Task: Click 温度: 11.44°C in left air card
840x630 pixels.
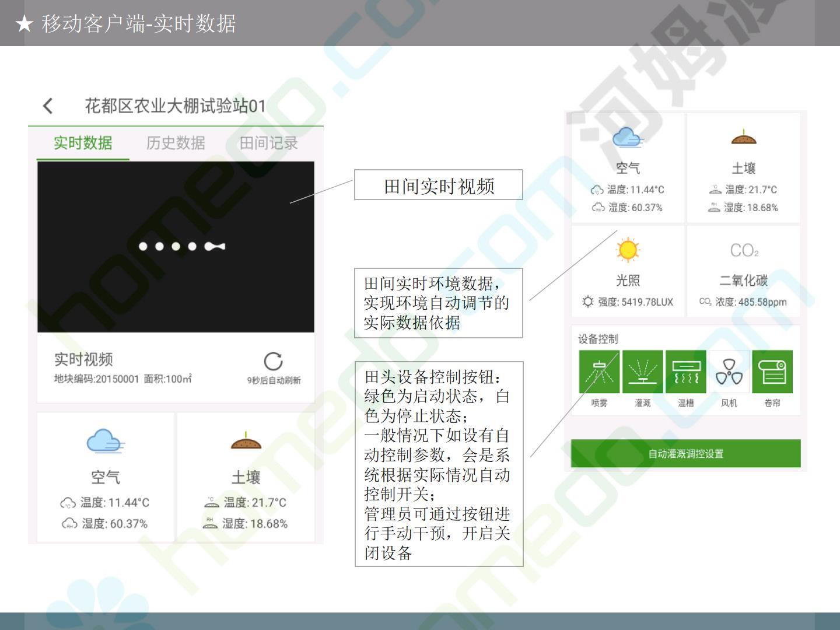Action: 114,502
